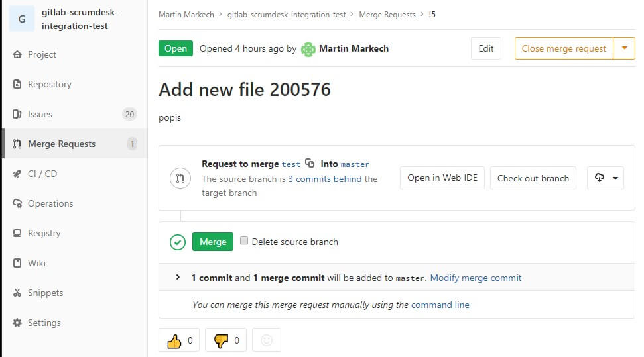
Task: Click Modify merge commit link
Action: pos(476,278)
